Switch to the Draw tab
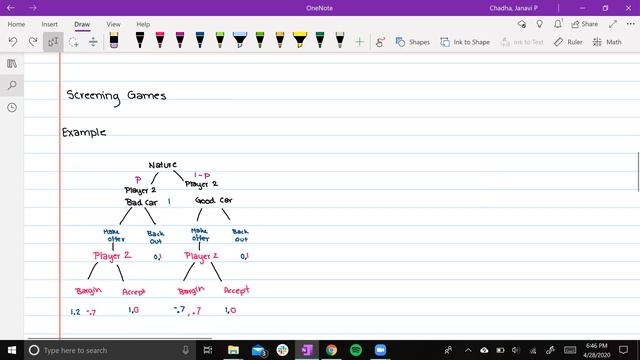Screen dimensions: 640x360 coord(82,24)
